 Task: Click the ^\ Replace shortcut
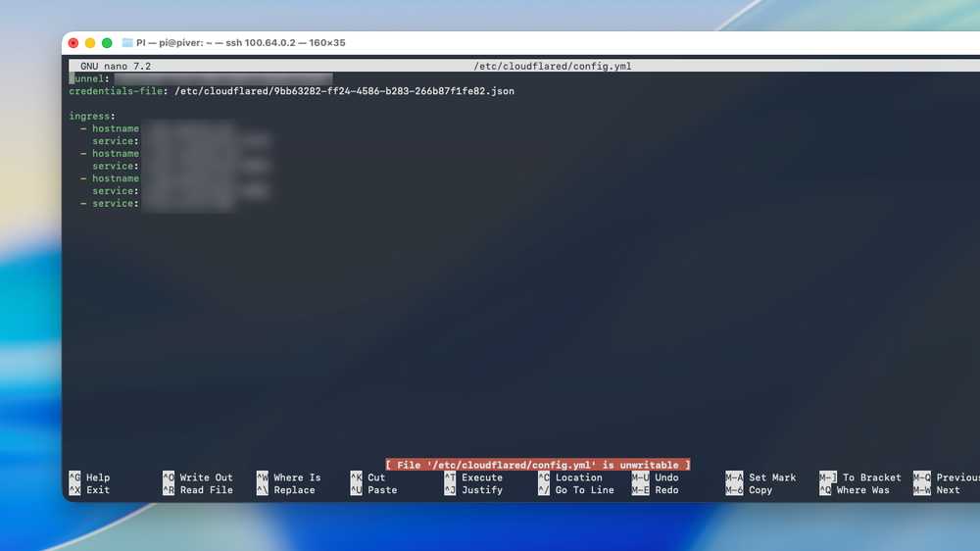(x=285, y=489)
